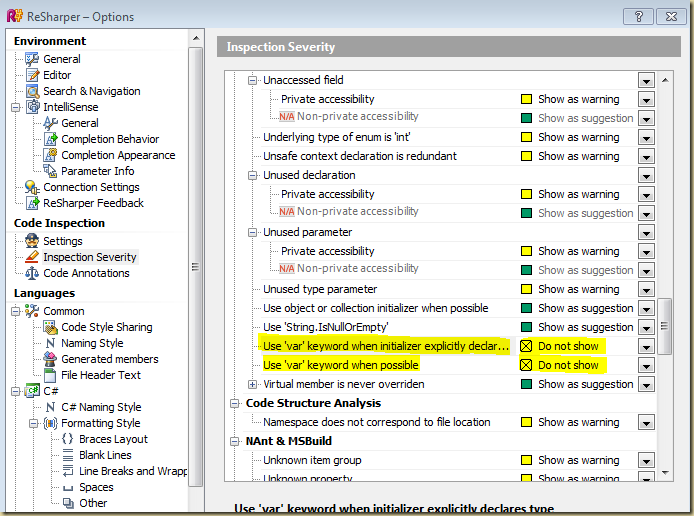This screenshot has height=516, width=694.
Task: Click Code Inspection Settings icon
Action: coord(32,241)
